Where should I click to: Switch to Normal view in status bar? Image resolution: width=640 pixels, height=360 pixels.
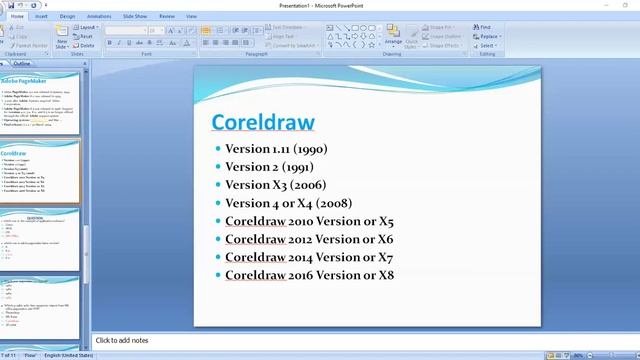coord(550,356)
